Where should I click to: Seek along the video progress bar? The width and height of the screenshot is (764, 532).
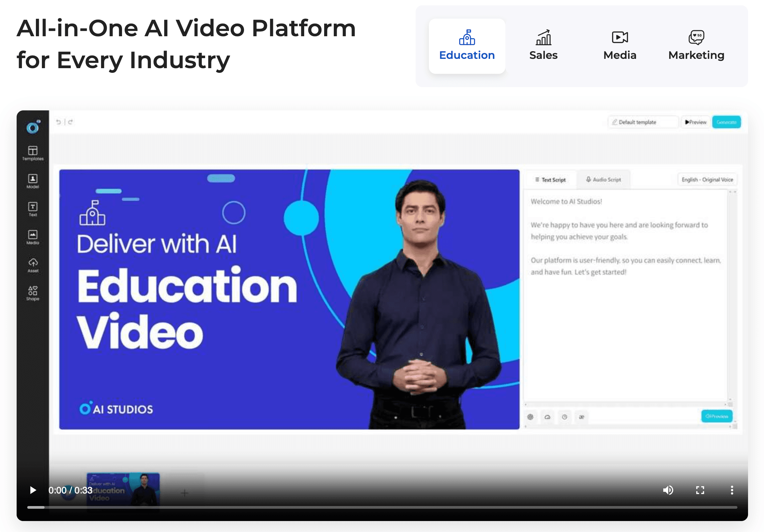(382, 507)
